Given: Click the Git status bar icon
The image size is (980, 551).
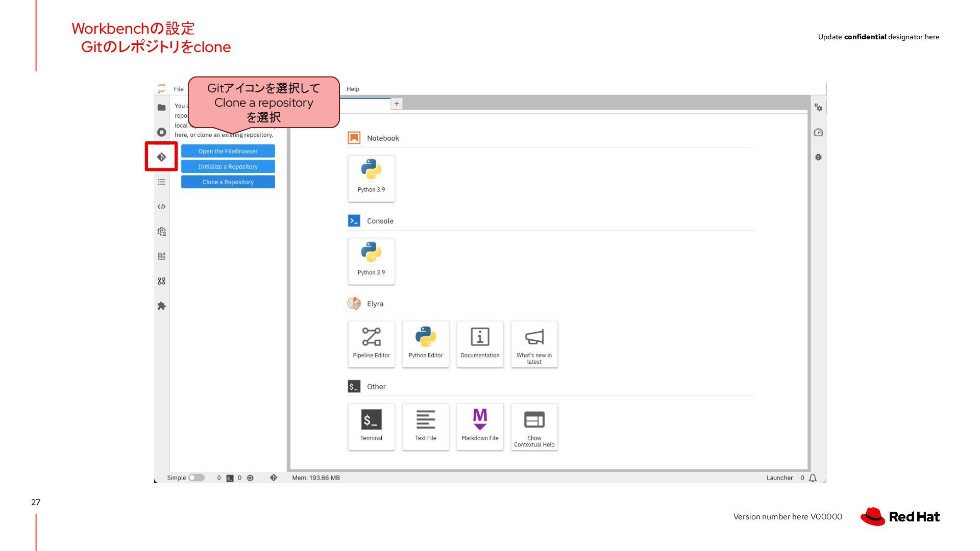Looking at the screenshot, I should [274, 478].
